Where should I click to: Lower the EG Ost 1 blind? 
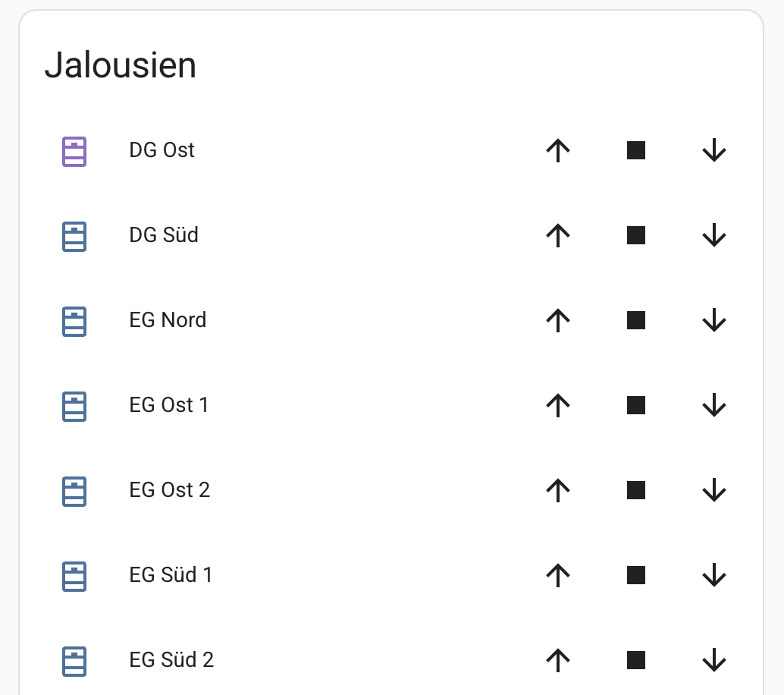[714, 406]
